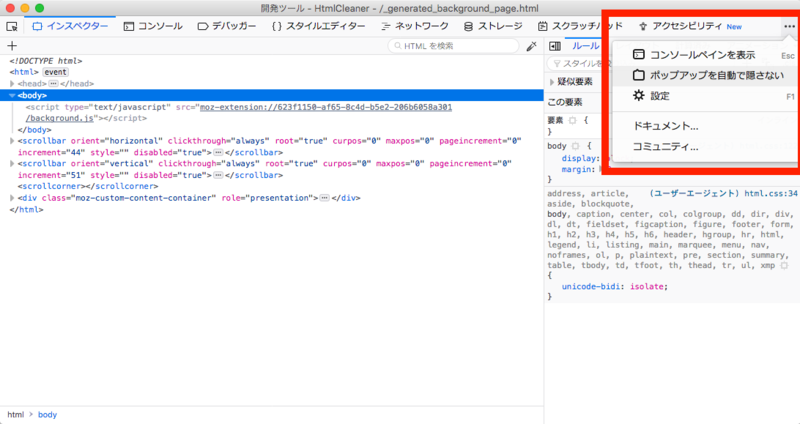Open the ネットワーク tab
This screenshot has height=424, width=800.
415,26
